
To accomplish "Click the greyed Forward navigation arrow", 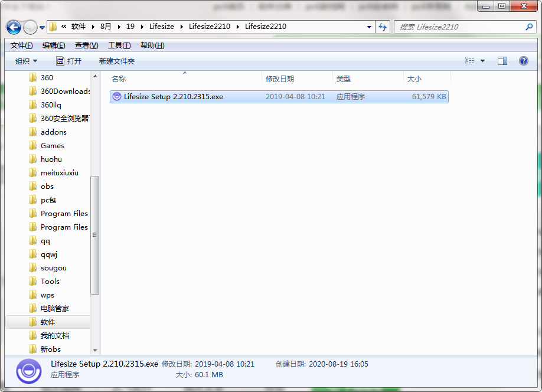I will 31,27.
